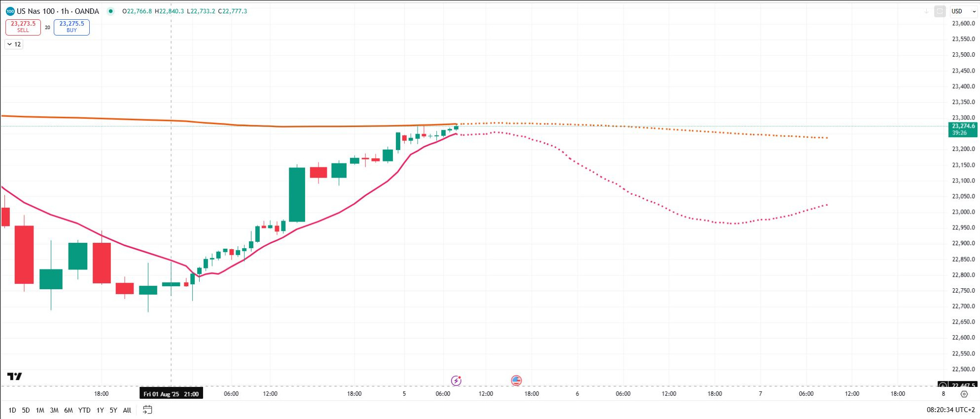Click the purple lightning event icon
The width and height of the screenshot is (980, 419).
[456, 381]
